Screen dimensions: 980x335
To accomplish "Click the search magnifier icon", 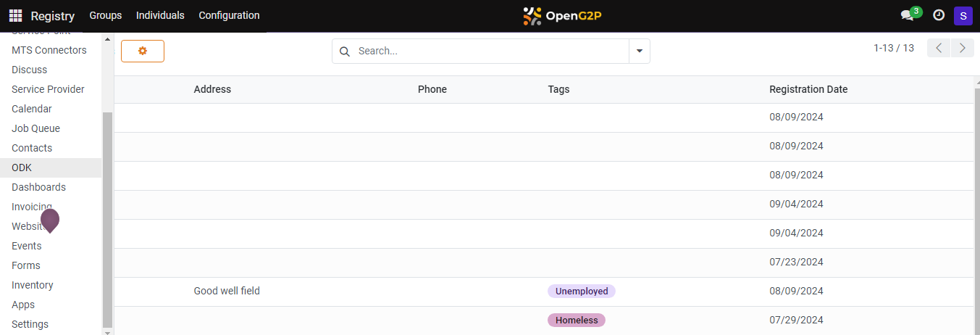I will (345, 51).
